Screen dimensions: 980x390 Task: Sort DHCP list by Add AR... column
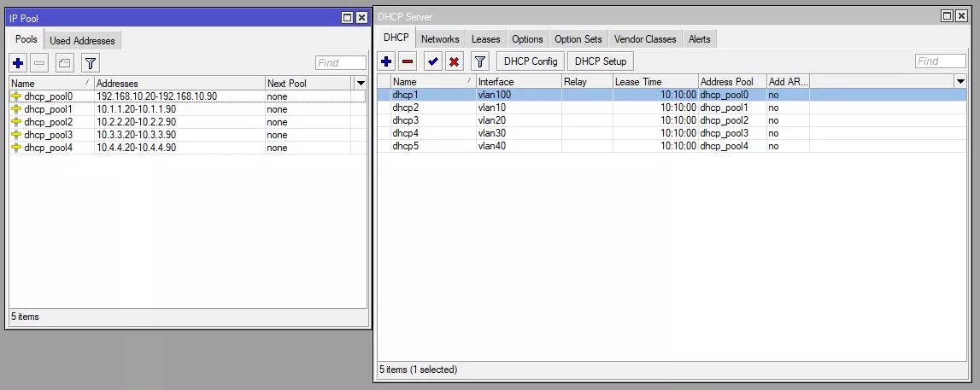(x=788, y=82)
